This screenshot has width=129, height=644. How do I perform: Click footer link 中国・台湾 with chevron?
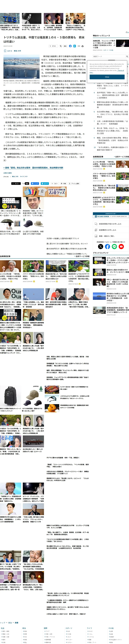click(x=49, y=634)
